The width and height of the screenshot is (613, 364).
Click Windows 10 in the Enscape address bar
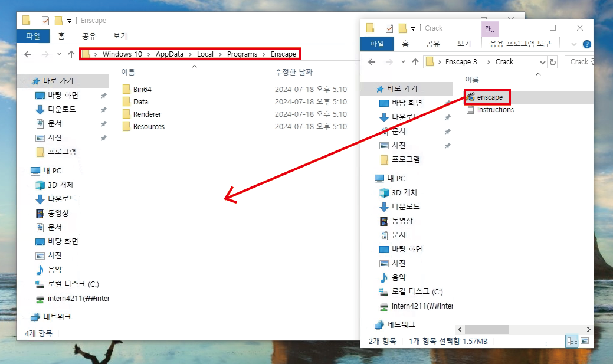[122, 54]
